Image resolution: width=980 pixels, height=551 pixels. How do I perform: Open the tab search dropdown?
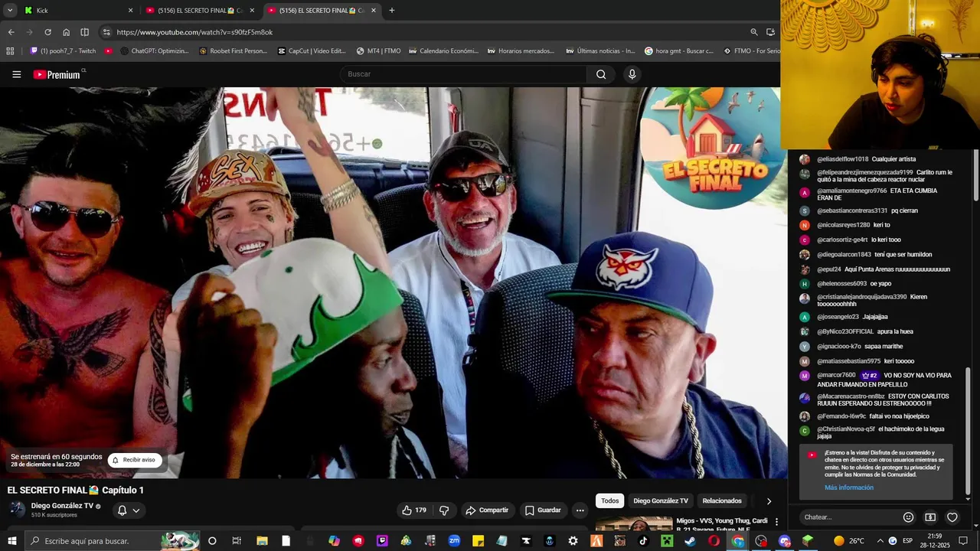coord(10,11)
